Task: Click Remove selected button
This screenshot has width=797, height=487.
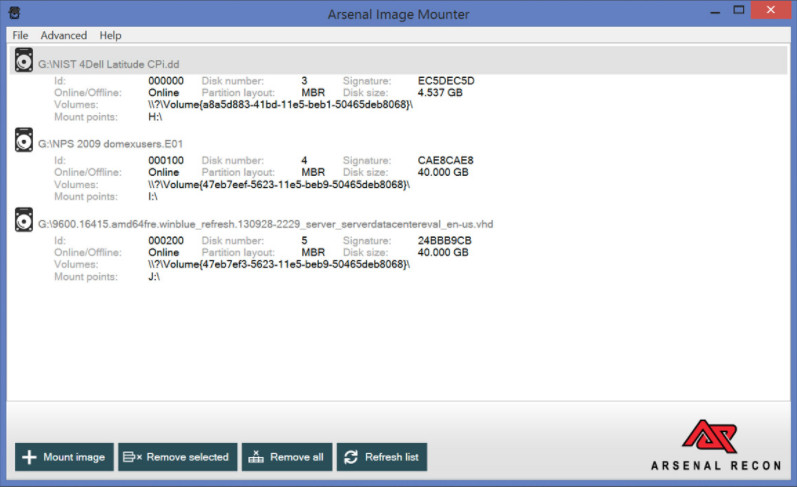Action: coord(177,457)
